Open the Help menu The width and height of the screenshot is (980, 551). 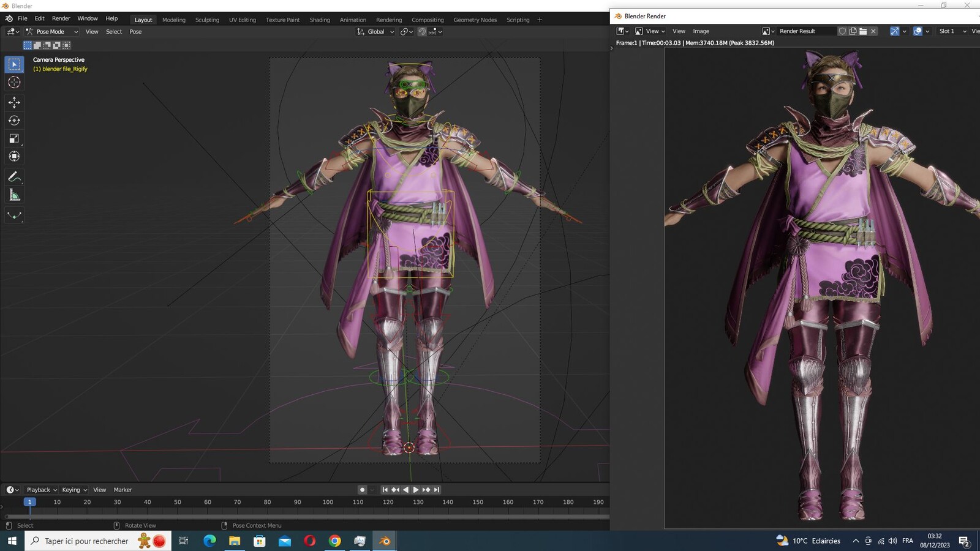pos(111,18)
